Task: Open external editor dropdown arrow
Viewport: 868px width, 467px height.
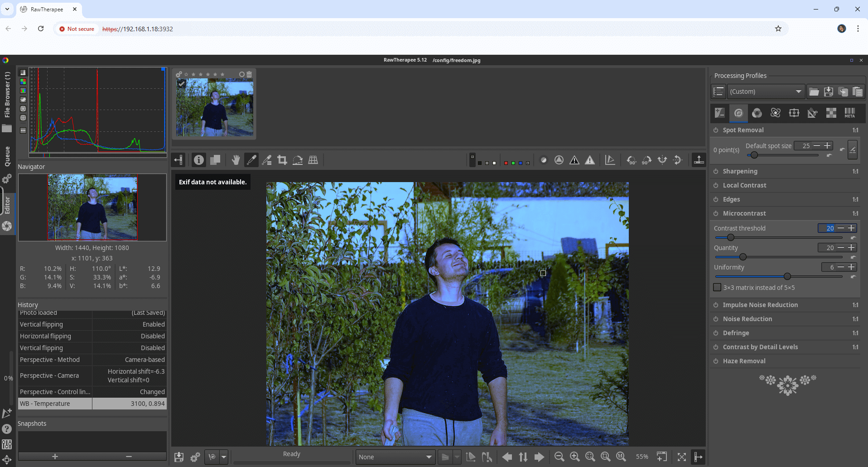Action: pos(224,457)
